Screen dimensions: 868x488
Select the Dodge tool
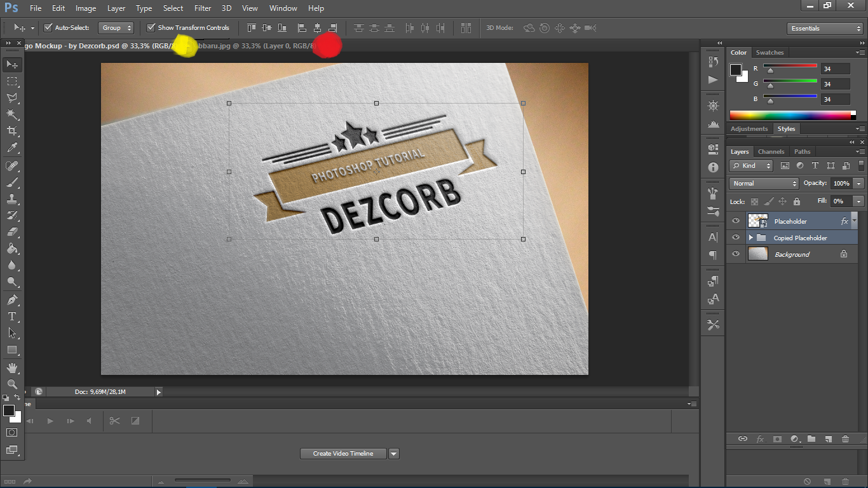[x=12, y=281]
